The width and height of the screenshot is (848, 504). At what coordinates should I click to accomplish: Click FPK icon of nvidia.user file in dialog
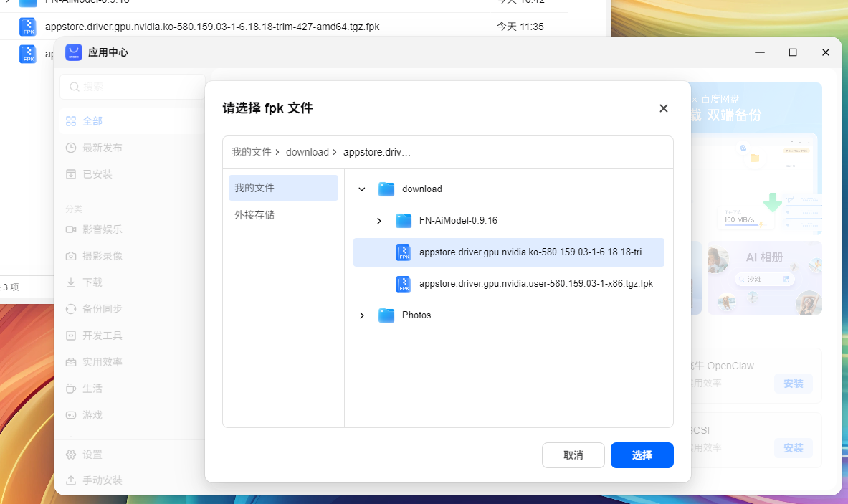404,284
